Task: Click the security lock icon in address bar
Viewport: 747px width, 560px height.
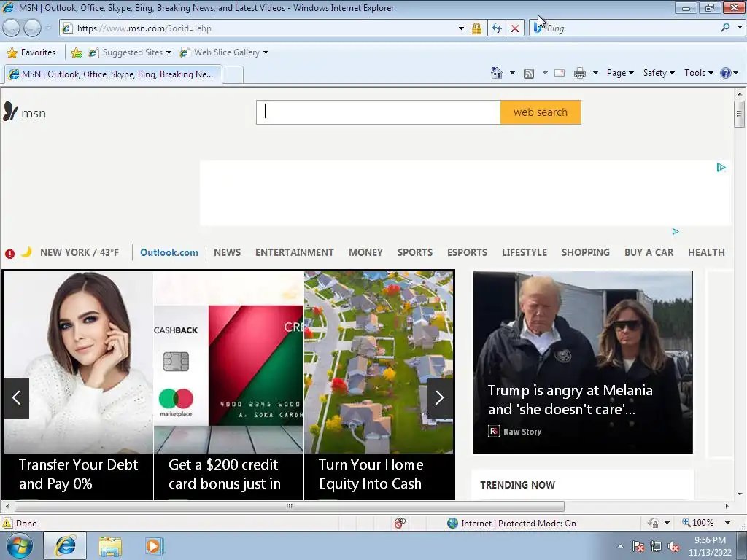Action: (476, 28)
